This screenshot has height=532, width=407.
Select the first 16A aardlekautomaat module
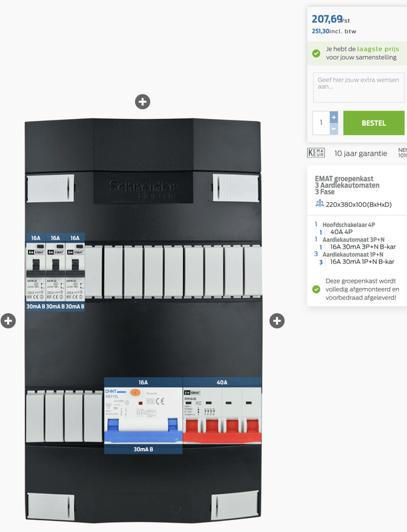[36, 272]
